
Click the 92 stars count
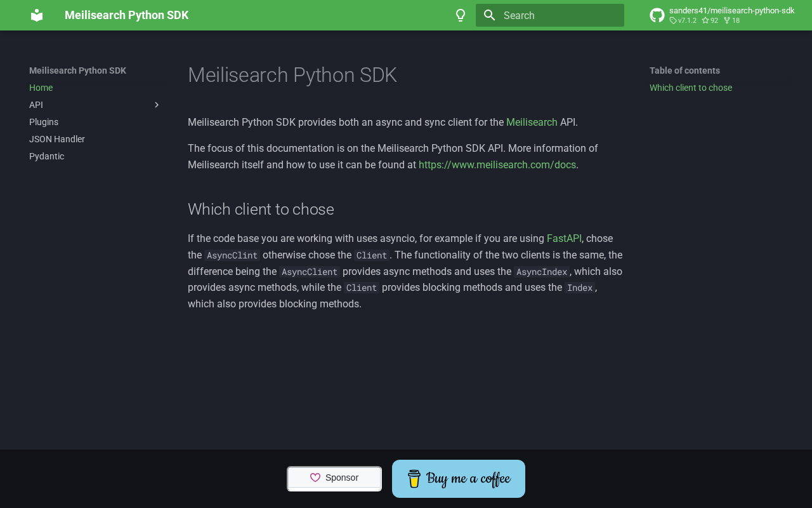tap(710, 20)
